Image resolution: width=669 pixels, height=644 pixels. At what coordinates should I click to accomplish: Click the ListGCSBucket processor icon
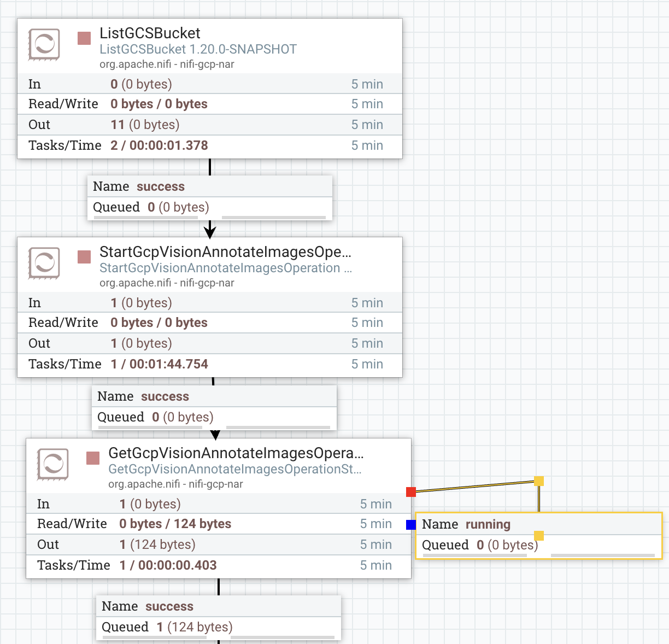[44, 44]
